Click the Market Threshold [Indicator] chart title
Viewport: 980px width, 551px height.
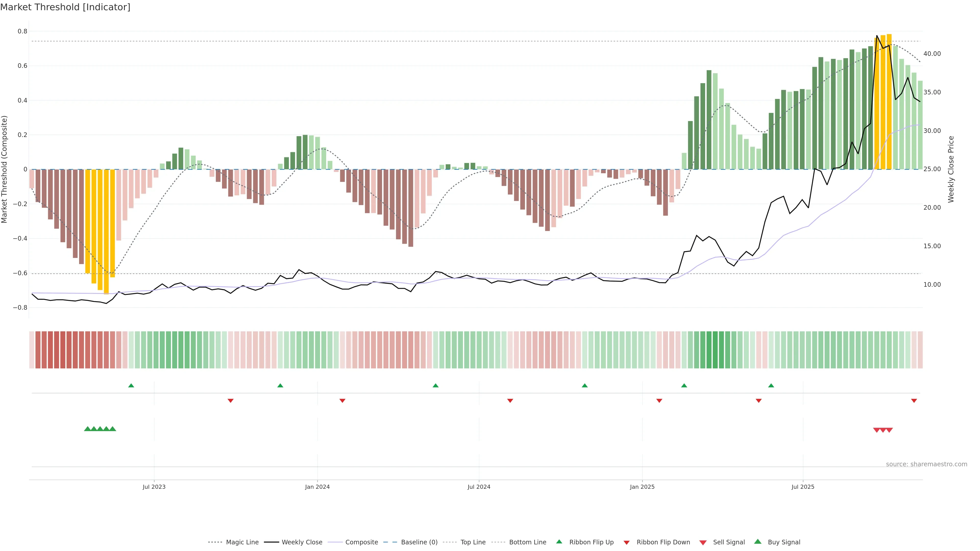(x=65, y=7)
